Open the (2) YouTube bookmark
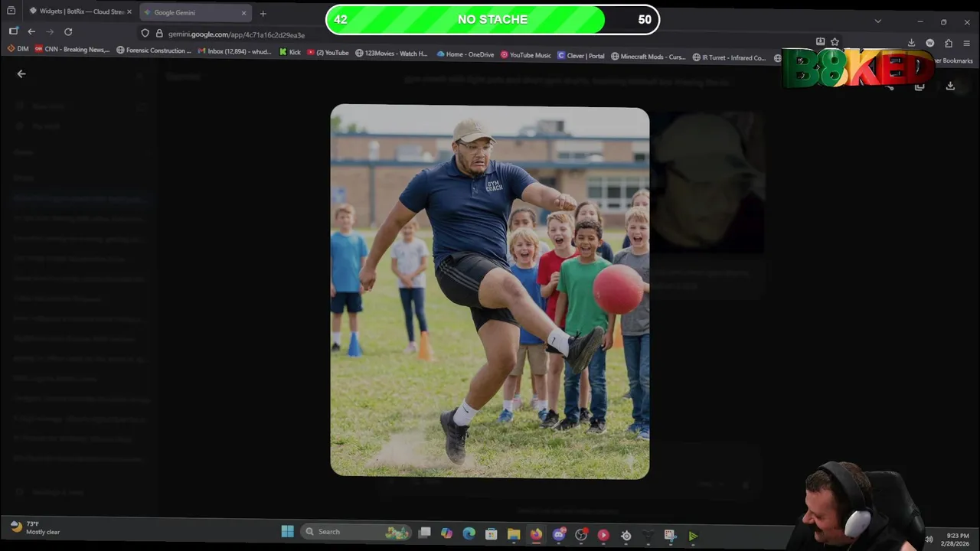The width and height of the screenshot is (980, 551). pos(328,53)
